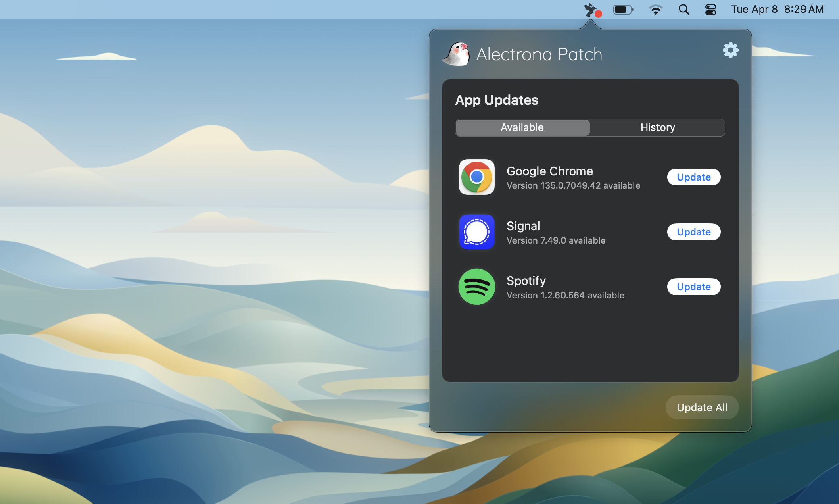This screenshot has height=504, width=839.
Task: Click the App Updates panel heading
Action: click(x=497, y=100)
